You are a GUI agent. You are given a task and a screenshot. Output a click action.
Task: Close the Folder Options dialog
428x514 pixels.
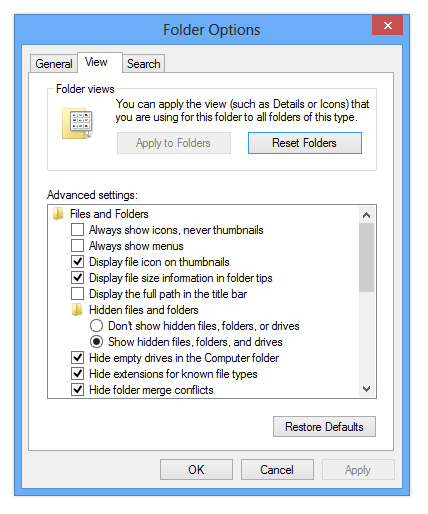(387, 25)
